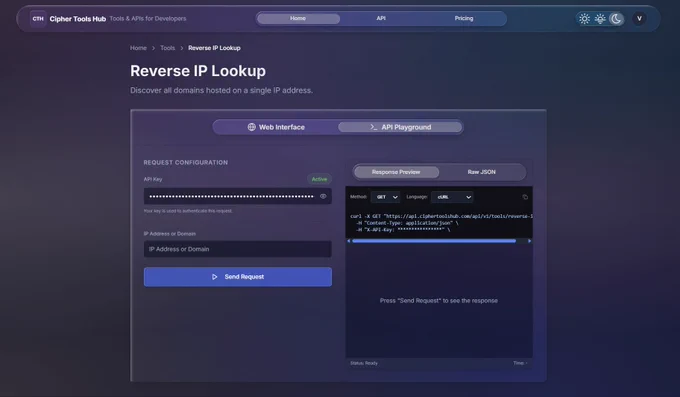Click Tools in the breadcrumb

(167, 48)
